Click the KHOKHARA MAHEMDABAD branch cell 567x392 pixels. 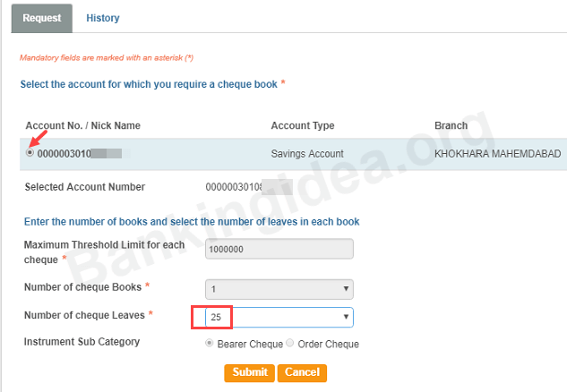[x=497, y=154]
